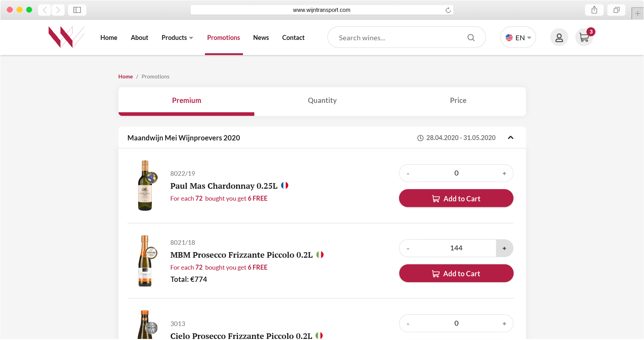
Task: Open the EN language dropdown
Action: [518, 37]
